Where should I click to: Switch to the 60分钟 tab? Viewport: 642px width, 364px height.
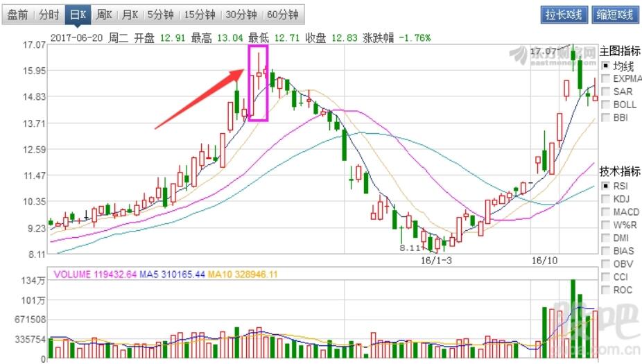(282, 15)
